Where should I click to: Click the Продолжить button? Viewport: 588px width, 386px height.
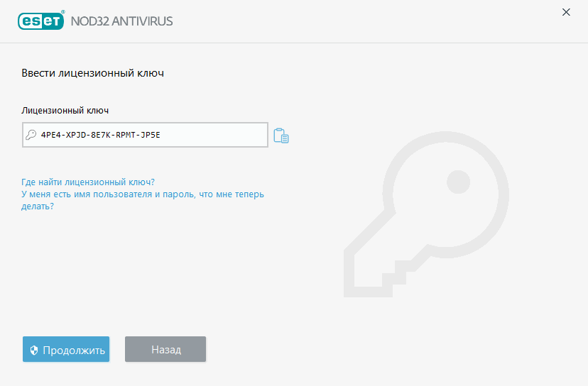pyautogui.click(x=66, y=349)
